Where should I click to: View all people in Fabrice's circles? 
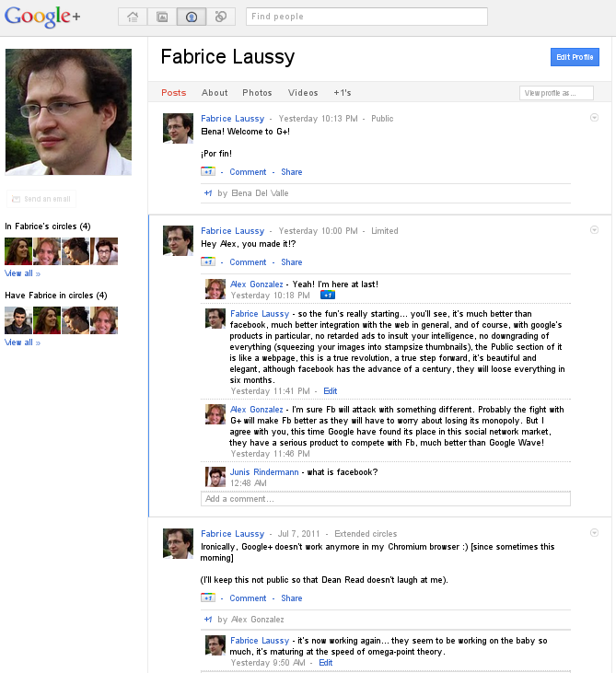22,273
